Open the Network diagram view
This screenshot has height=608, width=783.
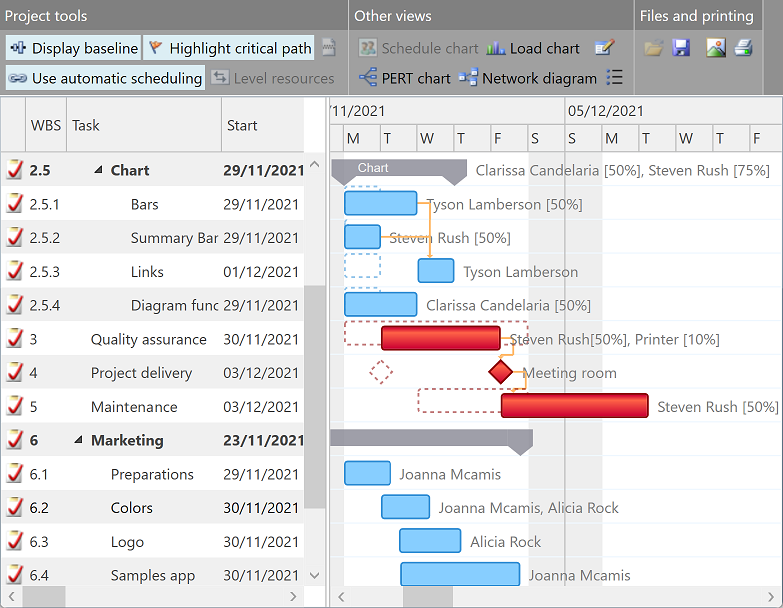pos(528,78)
